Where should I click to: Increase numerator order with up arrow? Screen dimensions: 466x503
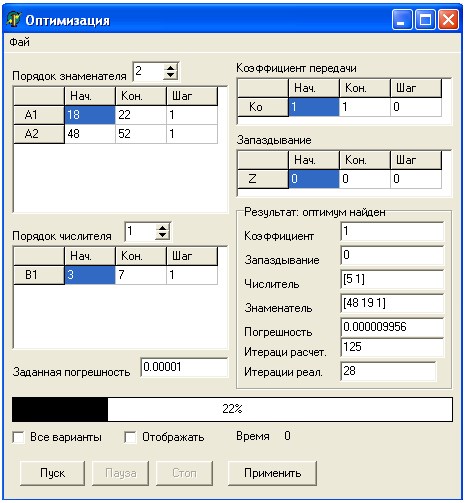coord(162,228)
